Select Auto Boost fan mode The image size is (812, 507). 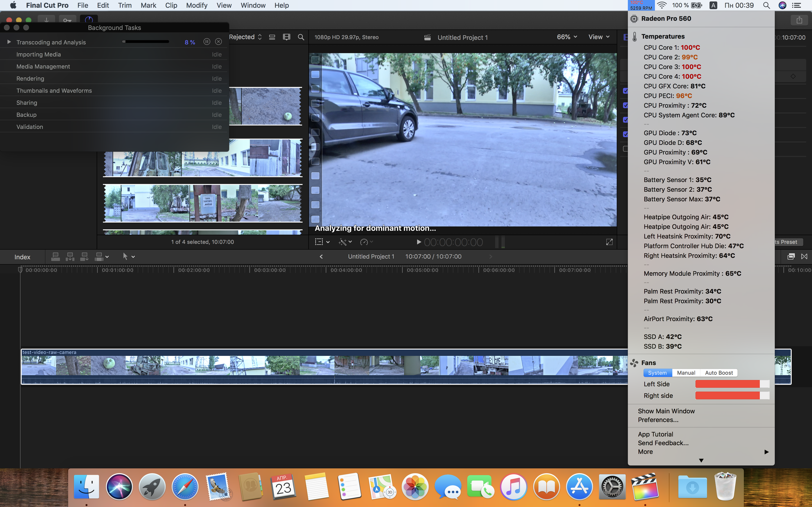(719, 373)
